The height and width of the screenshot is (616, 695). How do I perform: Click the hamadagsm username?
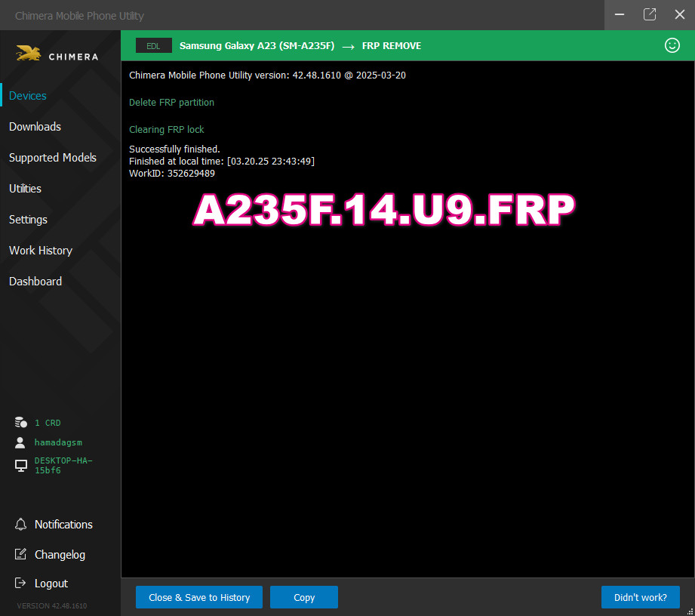coord(58,442)
